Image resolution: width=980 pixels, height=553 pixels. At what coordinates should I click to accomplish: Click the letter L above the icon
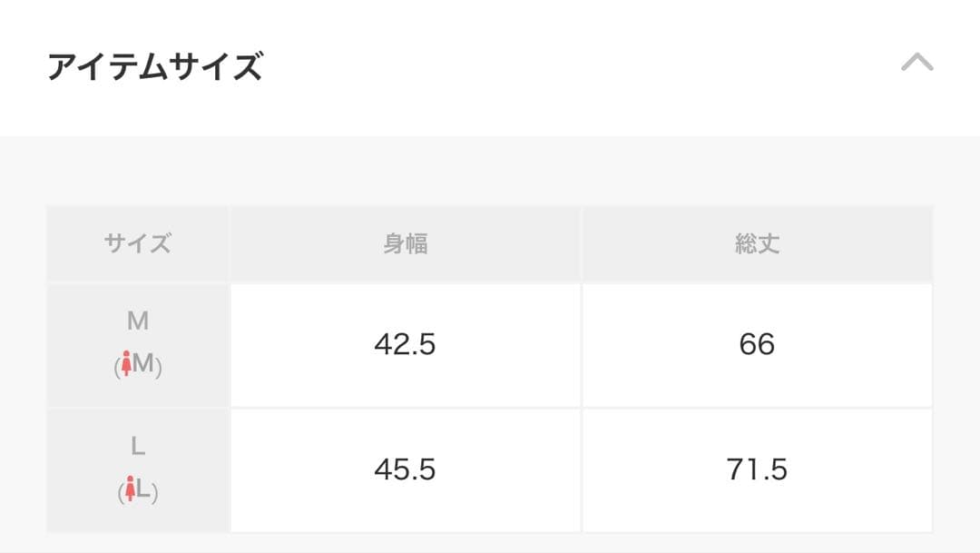coord(138,447)
